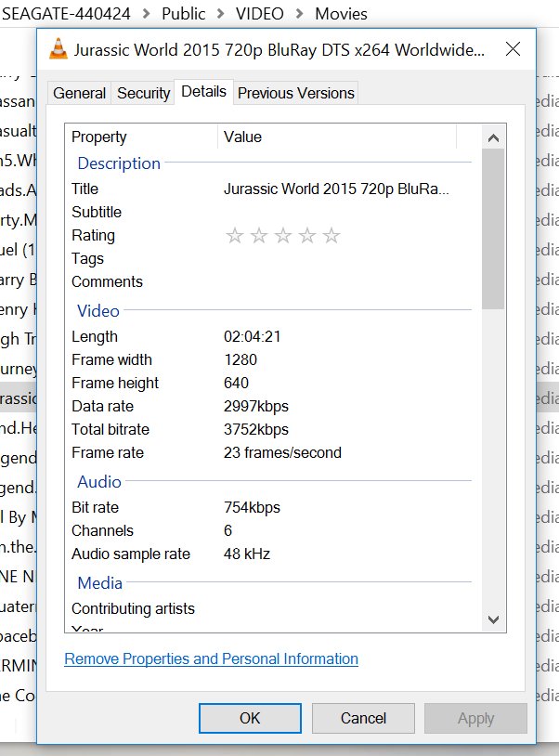Expand breadcrumb chevron after SEAGATE-440424

(146, 14)
